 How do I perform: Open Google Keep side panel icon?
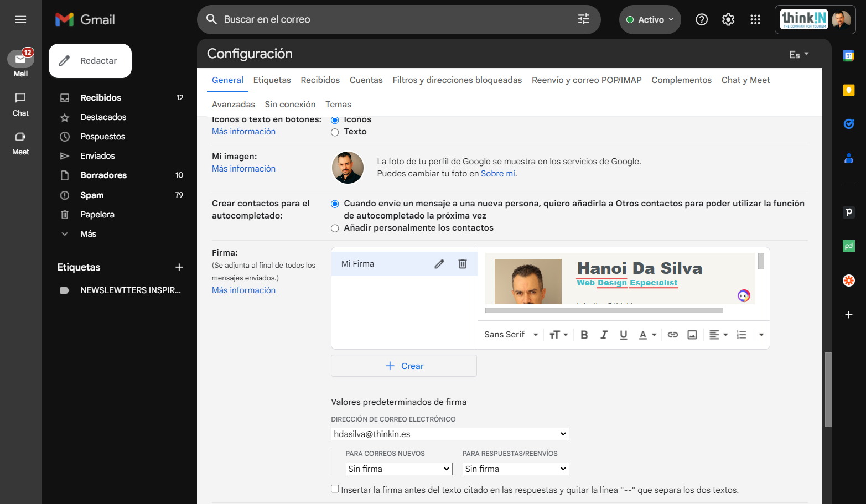coord(848,90)
